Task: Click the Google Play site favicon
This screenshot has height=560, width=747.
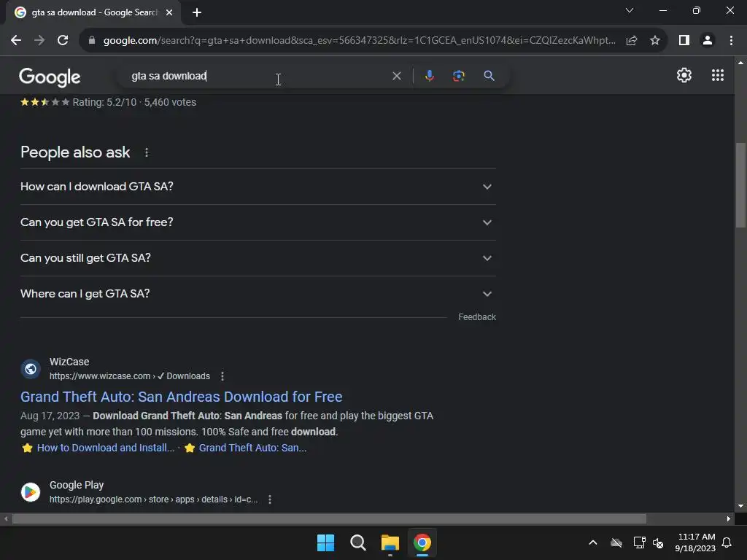Action: coord(31,492)
